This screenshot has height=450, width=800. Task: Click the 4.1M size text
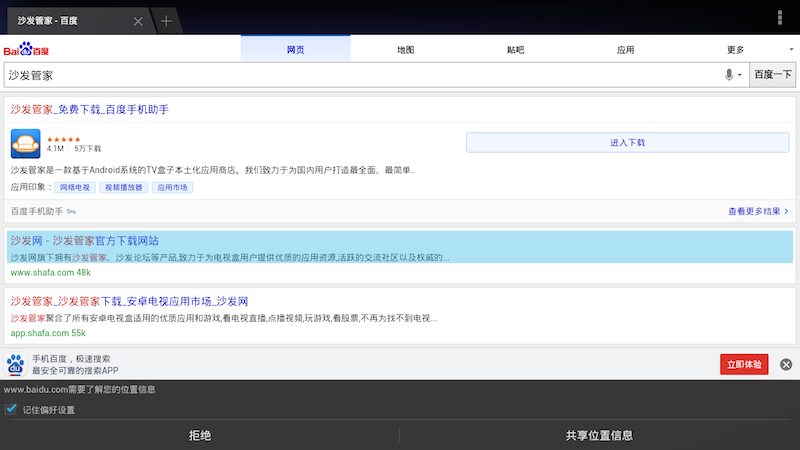pos(55,148)
